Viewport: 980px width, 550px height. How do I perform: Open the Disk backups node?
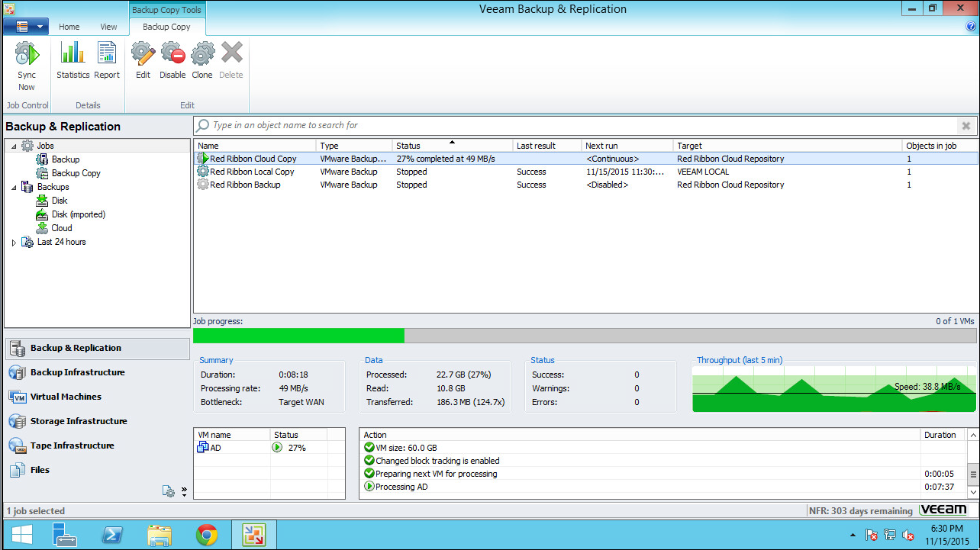click(x=60, y=201)
